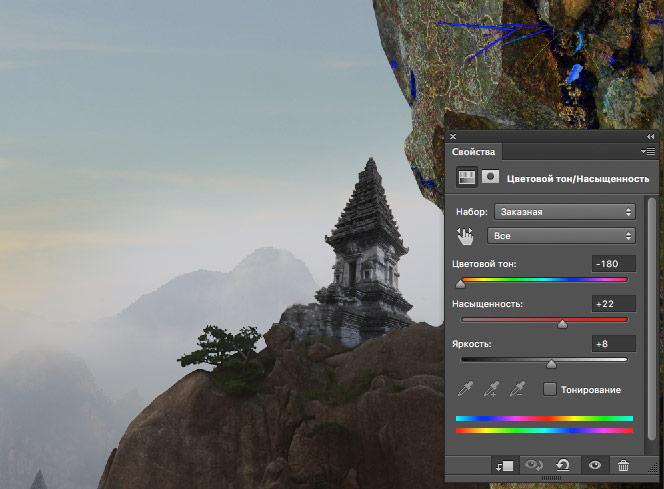Click the Яркость label
The image size is (664, 489).
pyautogui.click(x=472, y=344)
